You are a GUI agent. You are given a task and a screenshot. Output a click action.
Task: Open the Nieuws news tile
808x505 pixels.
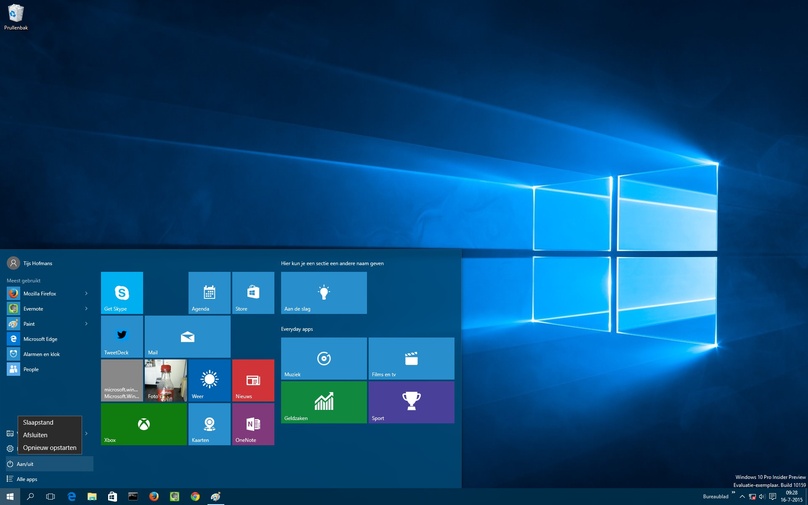[253, 380]
